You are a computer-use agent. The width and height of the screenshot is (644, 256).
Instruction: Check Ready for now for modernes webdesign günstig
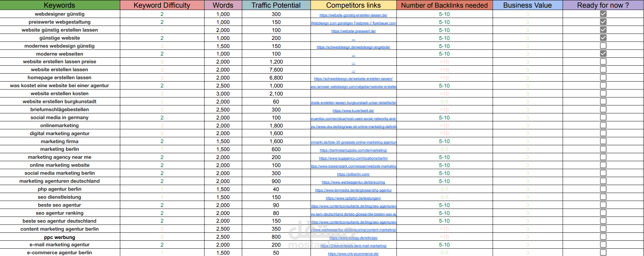tap(603, 46)
